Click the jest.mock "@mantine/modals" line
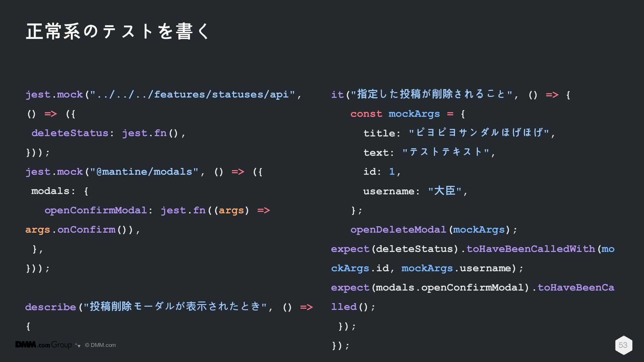The width and height of the screenshot is (644, 362). pos(144,172)
